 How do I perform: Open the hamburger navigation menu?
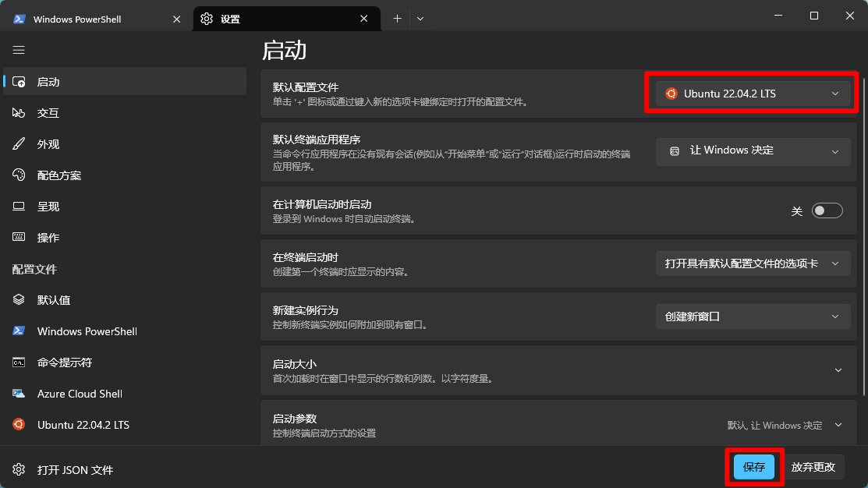coord(19,51)
